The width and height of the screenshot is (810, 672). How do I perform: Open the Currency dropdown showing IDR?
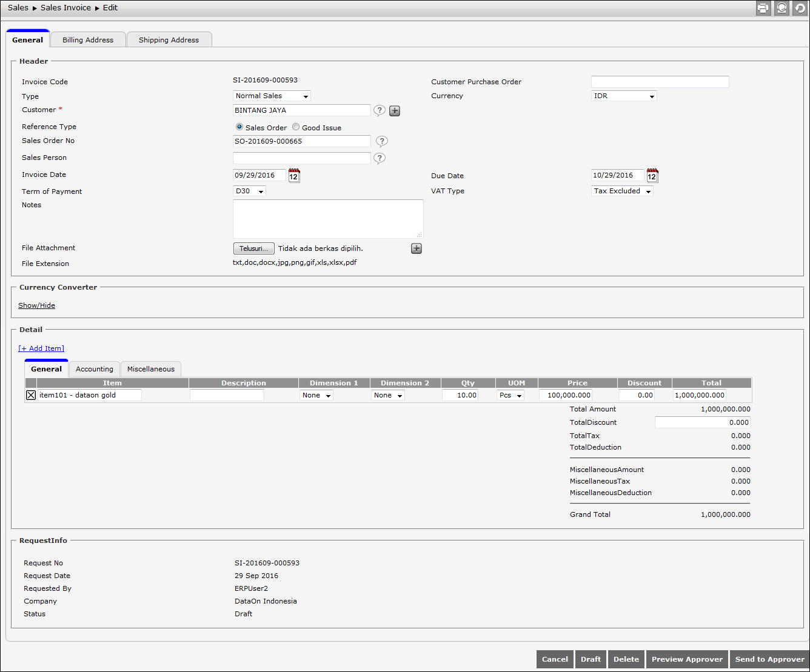pos(624,96)
